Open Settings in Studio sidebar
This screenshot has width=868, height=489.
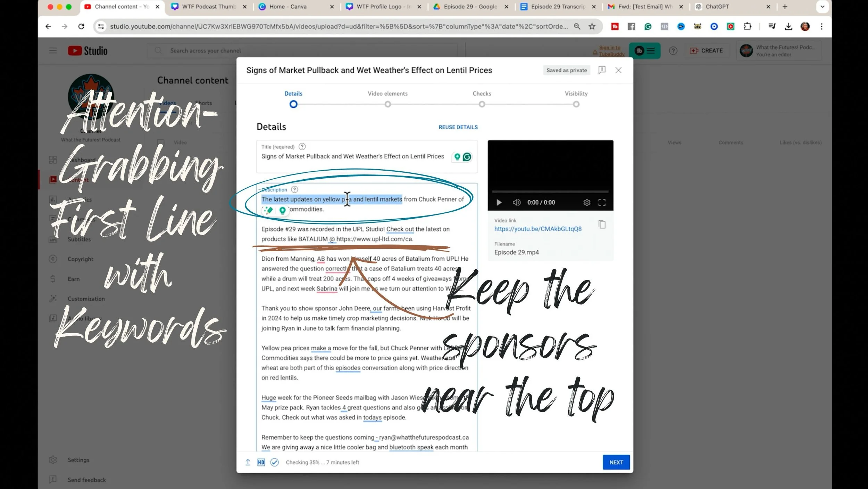point(78,460)
